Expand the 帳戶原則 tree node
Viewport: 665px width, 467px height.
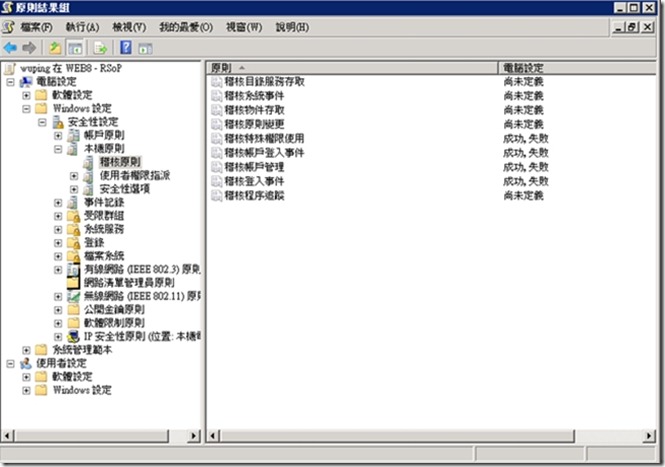[x=58, y=134]
